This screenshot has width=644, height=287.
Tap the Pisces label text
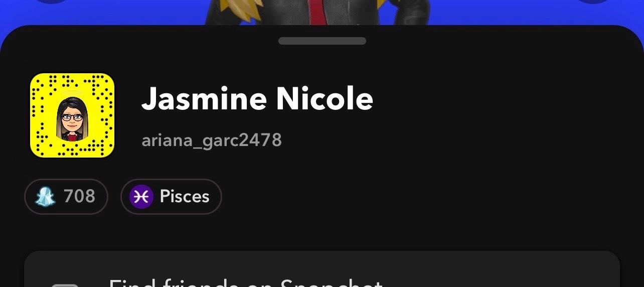185,196
